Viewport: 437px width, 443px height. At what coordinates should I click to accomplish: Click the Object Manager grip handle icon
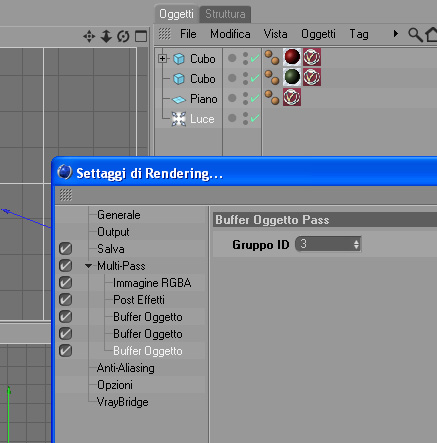click(164, 34)
